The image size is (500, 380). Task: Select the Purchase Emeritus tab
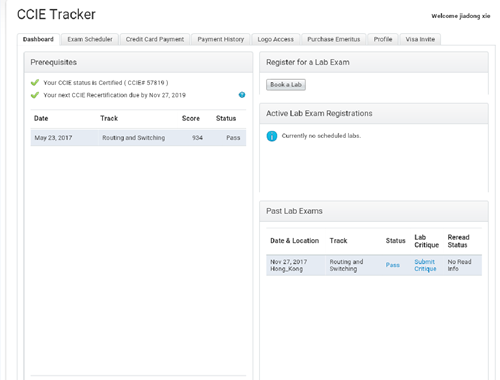[x=334, y=39]
